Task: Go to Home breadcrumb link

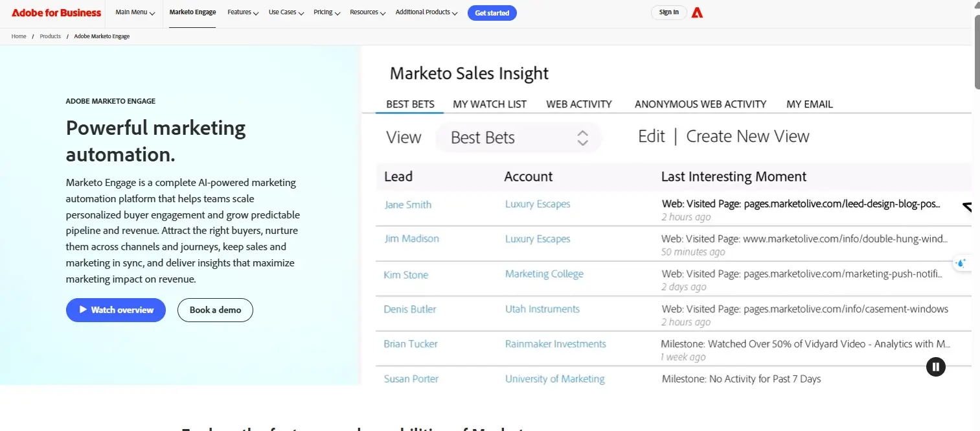Action: pyautogui.click(x=19, y=36)
